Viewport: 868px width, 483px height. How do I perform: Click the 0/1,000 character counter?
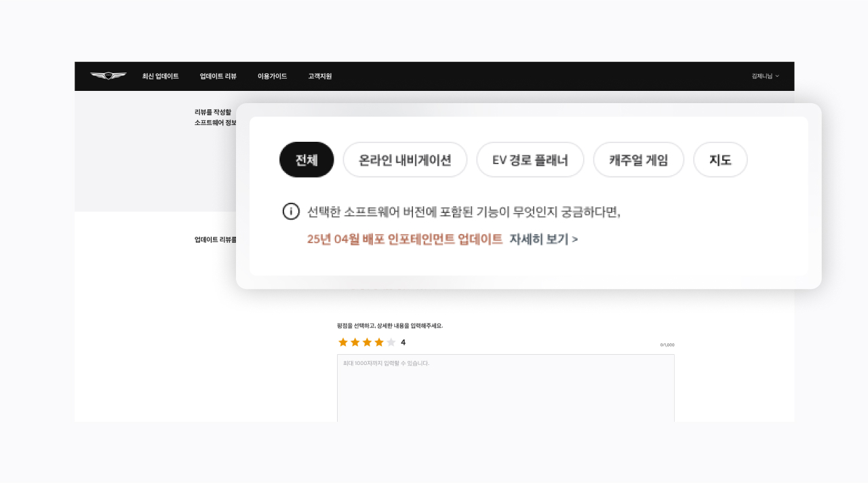[667, 345]
